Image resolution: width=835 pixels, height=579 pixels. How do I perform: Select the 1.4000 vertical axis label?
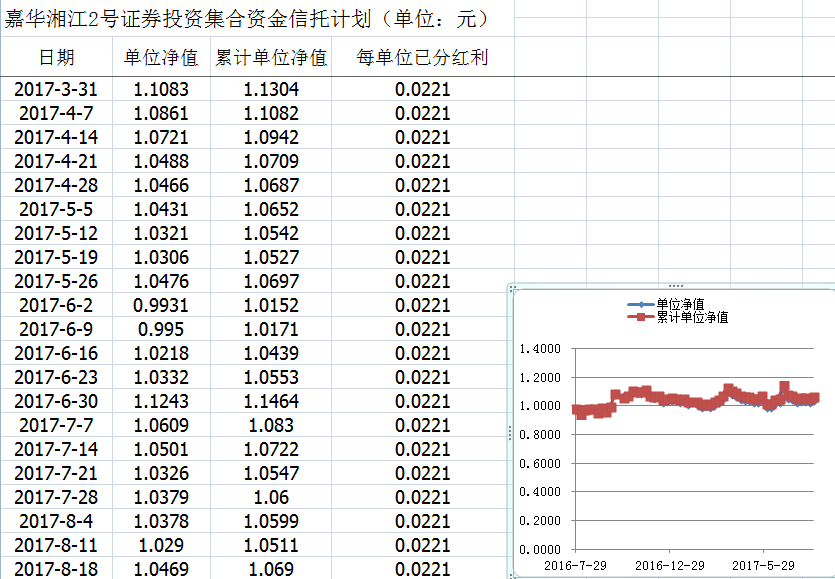pyautogui.click(x=540, y=349)
